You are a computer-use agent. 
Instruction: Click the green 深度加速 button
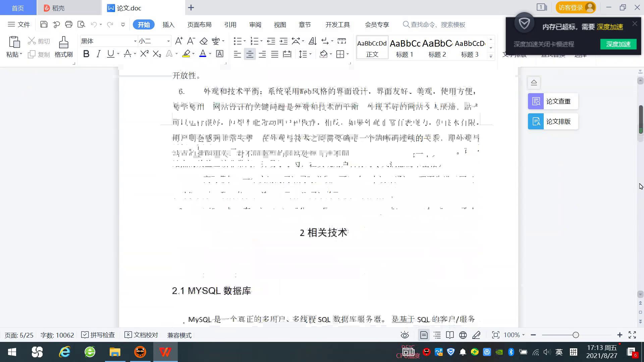618,44
